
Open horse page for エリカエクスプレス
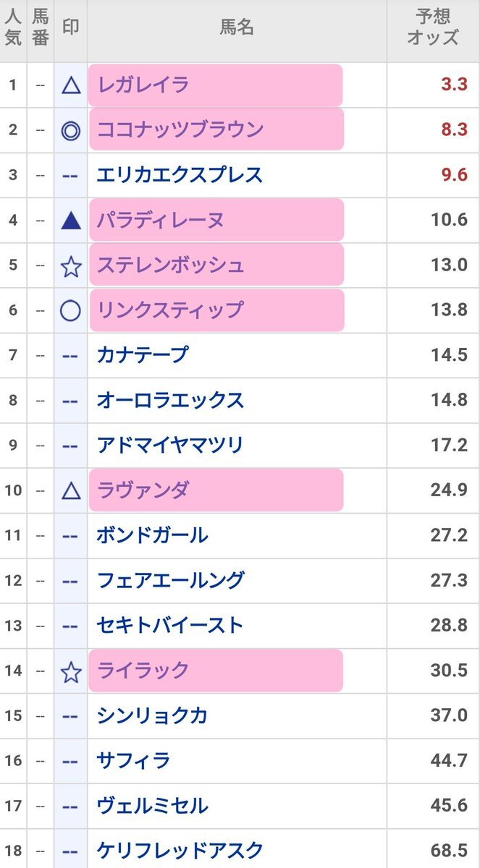click(180, 175)
